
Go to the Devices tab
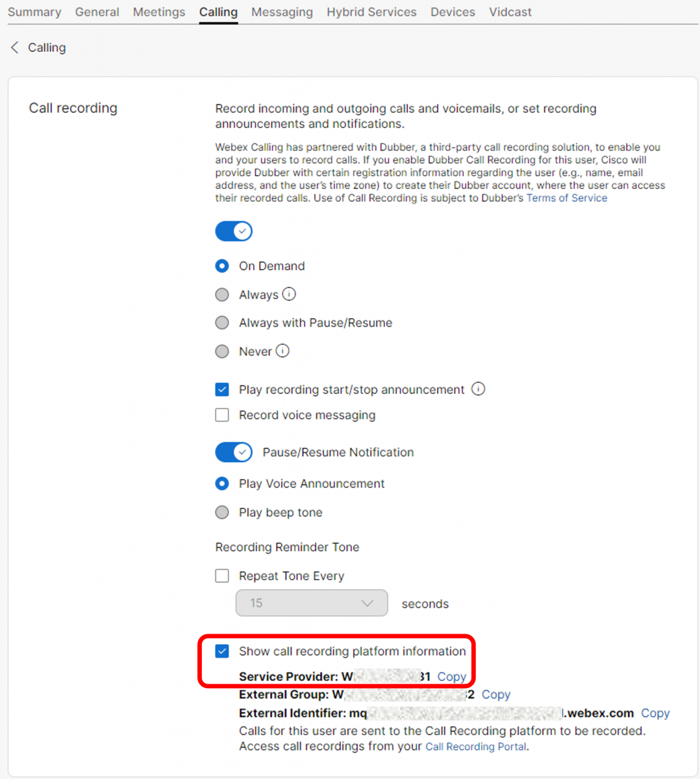coord(453,12)
